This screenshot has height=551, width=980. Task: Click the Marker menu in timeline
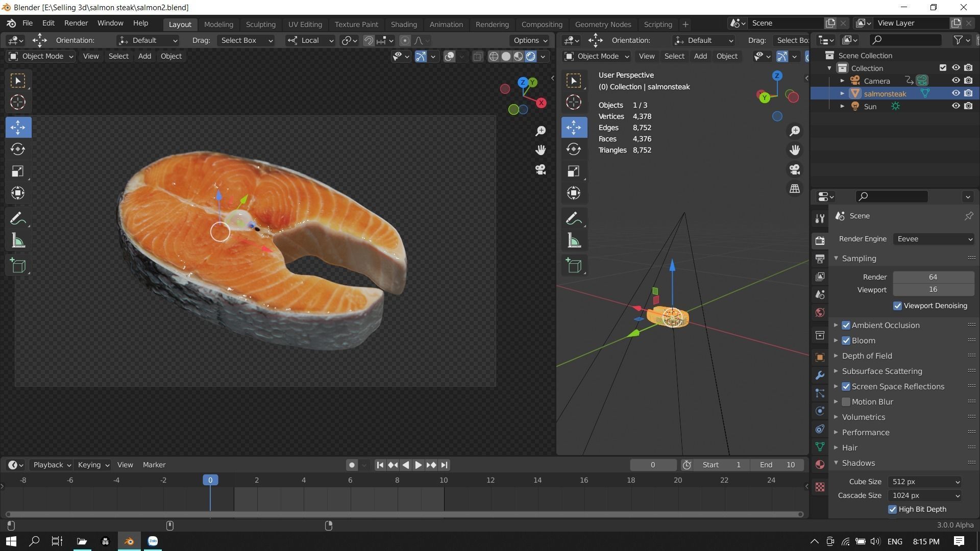coord(154,465)
